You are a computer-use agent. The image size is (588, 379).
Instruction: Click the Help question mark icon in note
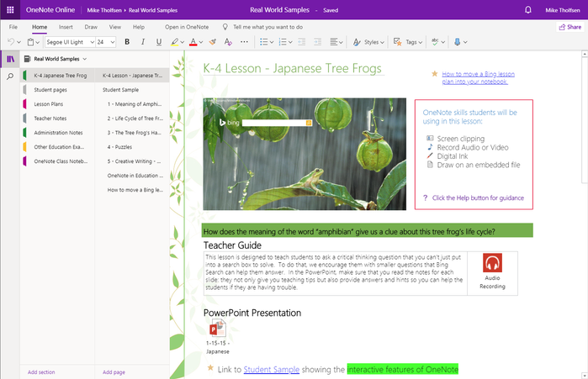(425, 197)
